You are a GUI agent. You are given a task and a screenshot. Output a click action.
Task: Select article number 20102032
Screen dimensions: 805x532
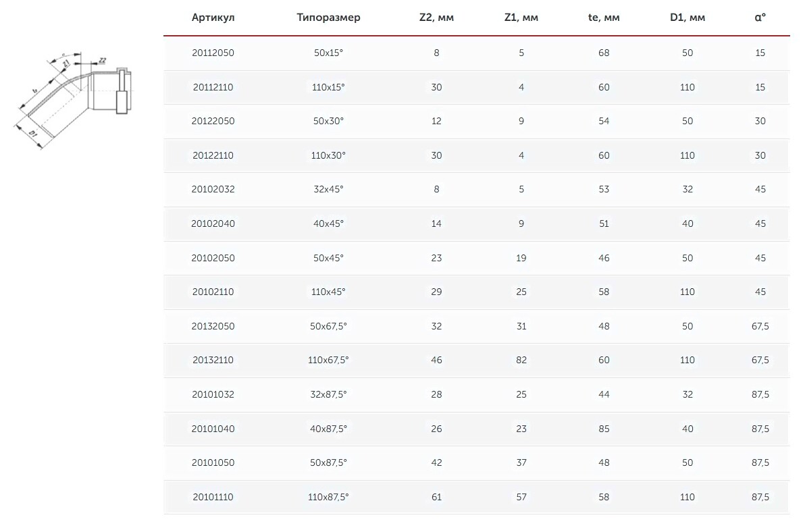click(213, 189)
